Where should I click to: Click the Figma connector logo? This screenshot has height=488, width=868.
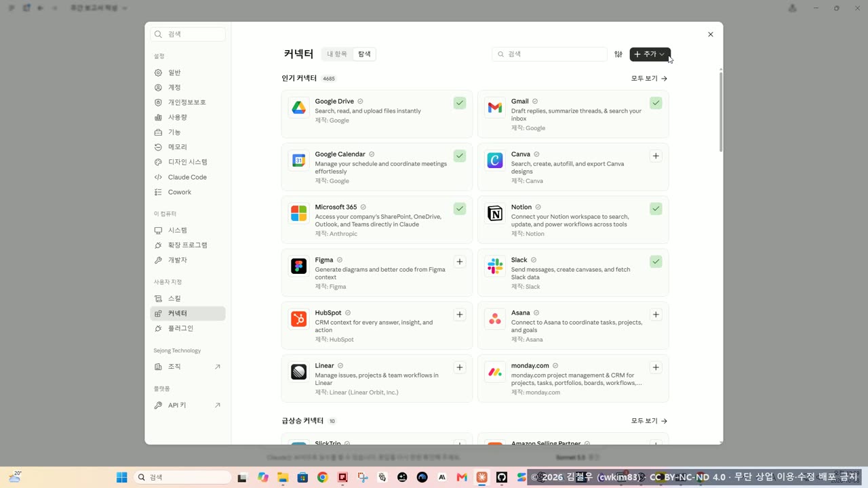click(x=299, y=266)
